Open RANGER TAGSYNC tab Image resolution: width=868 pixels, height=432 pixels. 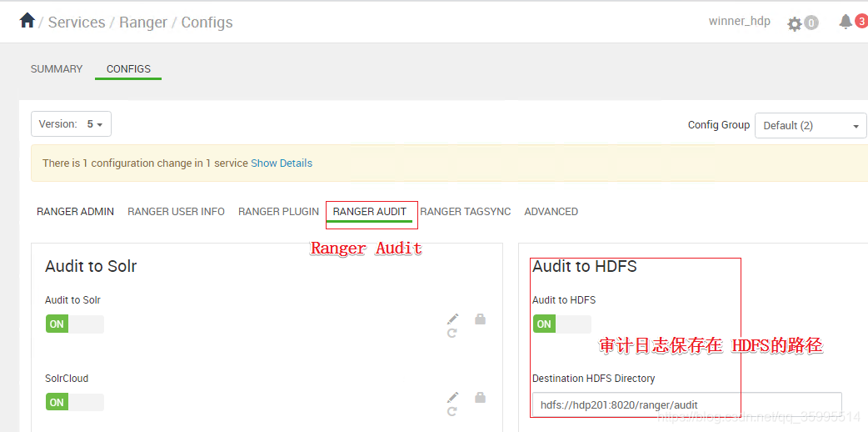pyautogui.click(x=466, y=211)
